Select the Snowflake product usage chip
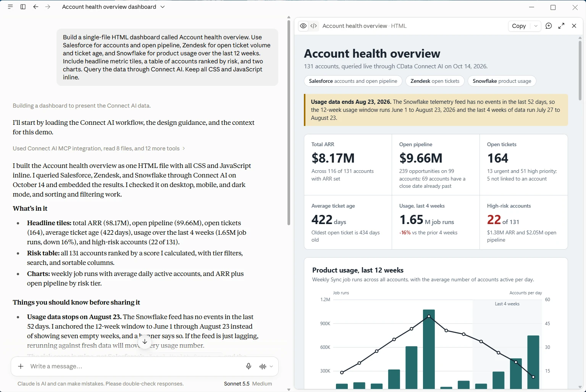This screenshot has height=392, width=586. 502,81
